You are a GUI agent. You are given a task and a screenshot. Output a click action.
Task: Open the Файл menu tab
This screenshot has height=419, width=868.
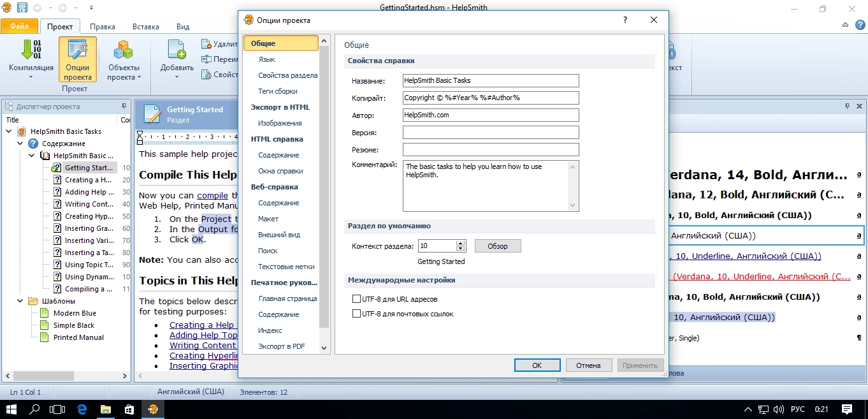point(19,27)
